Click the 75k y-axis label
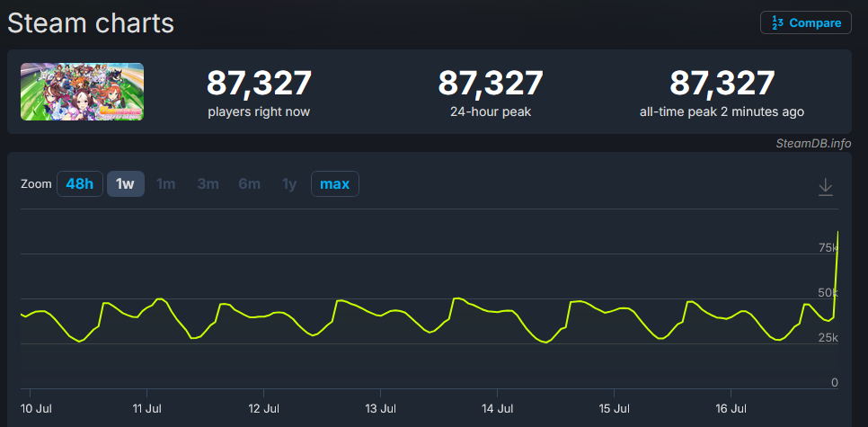 tap(828, 247)
